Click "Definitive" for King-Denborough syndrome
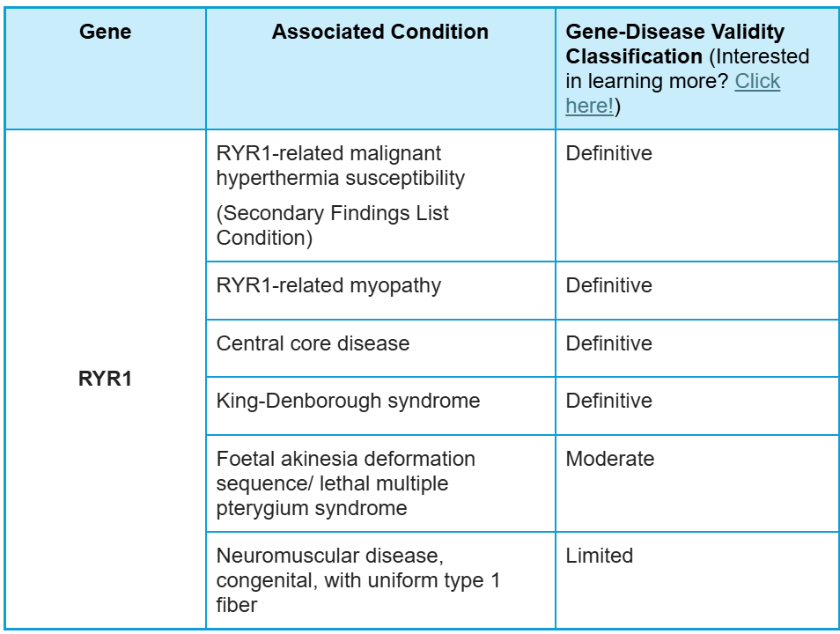Screen dimensions: 840x634 click(608, 401)
